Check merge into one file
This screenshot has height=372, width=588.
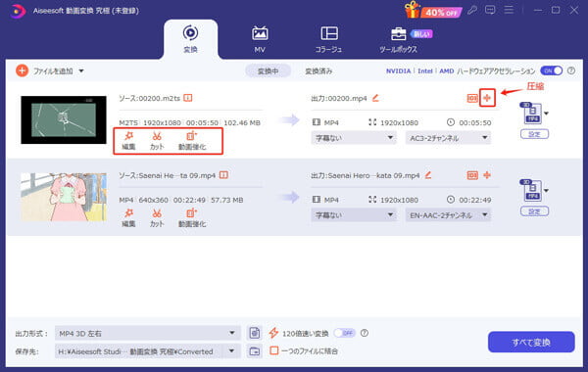[274, 350]
